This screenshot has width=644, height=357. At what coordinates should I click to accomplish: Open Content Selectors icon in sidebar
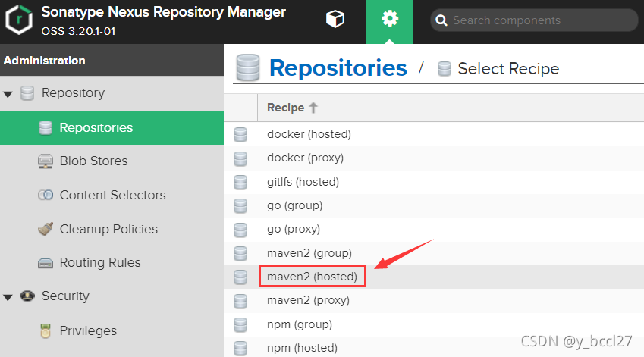(x=46, y=195)
